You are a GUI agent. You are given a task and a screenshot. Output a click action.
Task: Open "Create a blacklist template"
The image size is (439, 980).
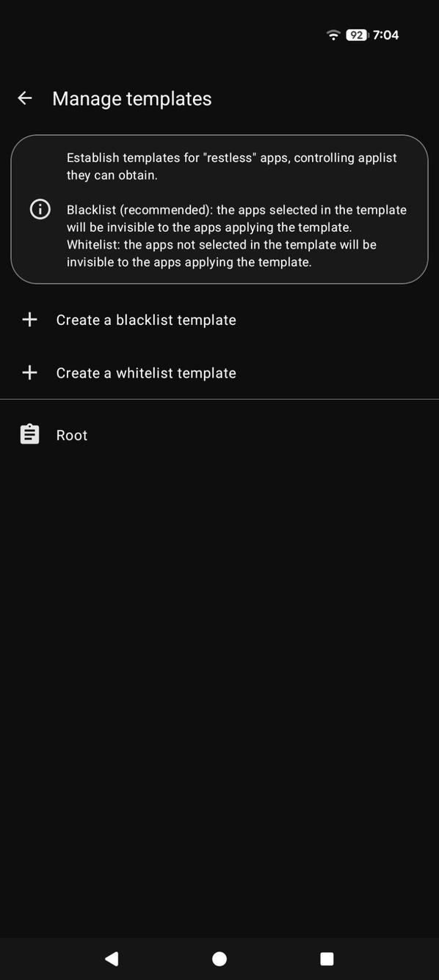(145, 319)
